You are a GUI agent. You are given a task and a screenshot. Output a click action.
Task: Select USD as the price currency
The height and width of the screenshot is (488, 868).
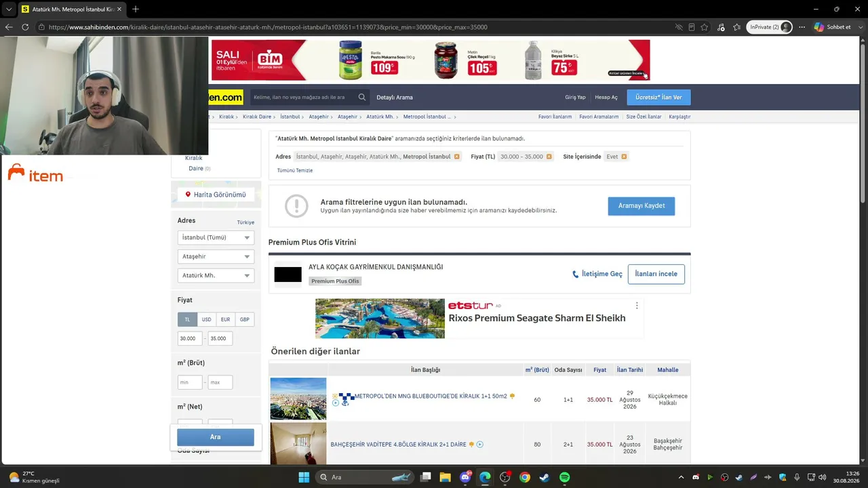click(x=206, y=319)
